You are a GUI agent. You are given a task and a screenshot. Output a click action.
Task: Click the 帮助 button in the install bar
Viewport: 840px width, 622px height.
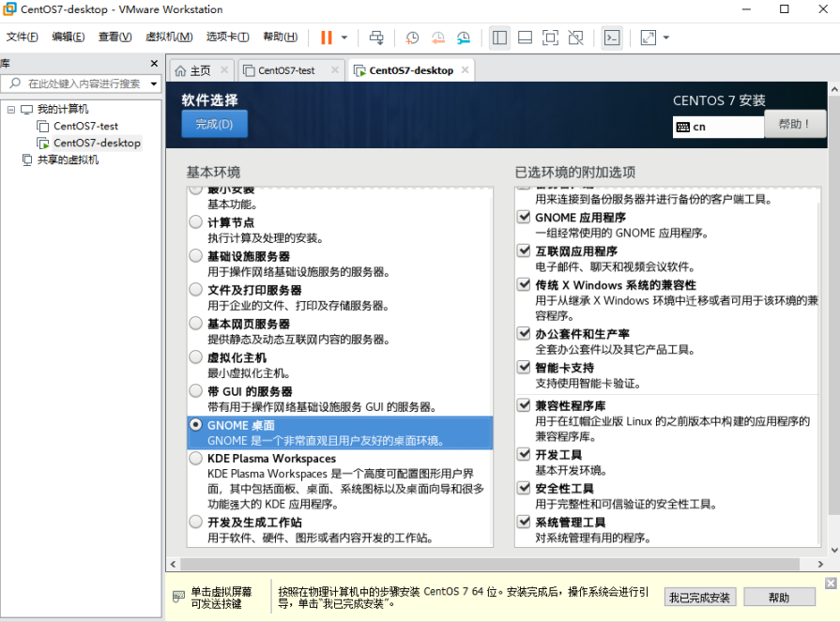click(x=780, y=598)
